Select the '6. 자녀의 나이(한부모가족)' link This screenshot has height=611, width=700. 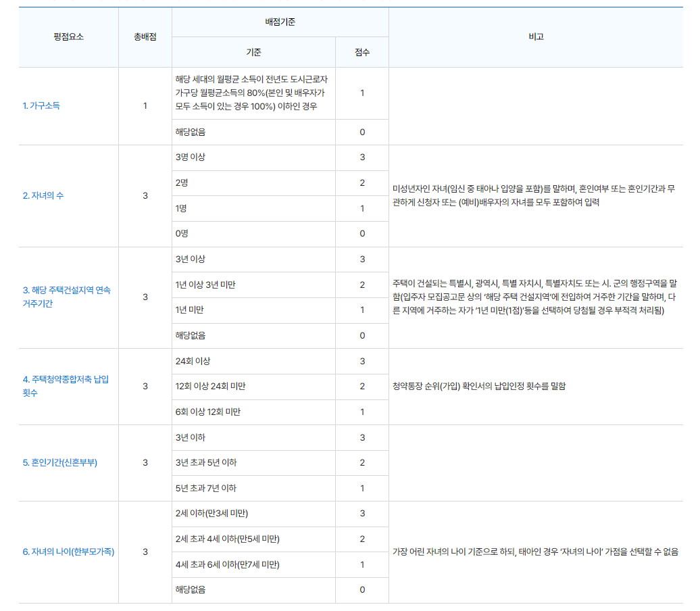69,552
